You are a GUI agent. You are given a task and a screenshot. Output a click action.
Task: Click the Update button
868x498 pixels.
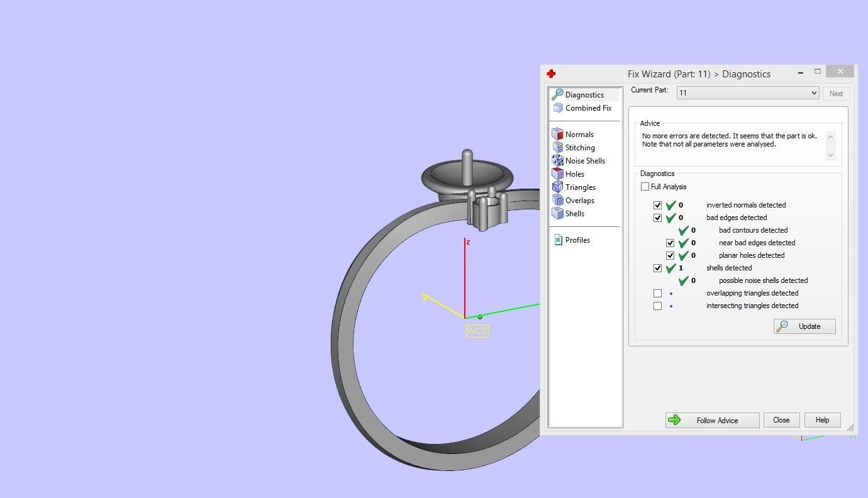804,326
